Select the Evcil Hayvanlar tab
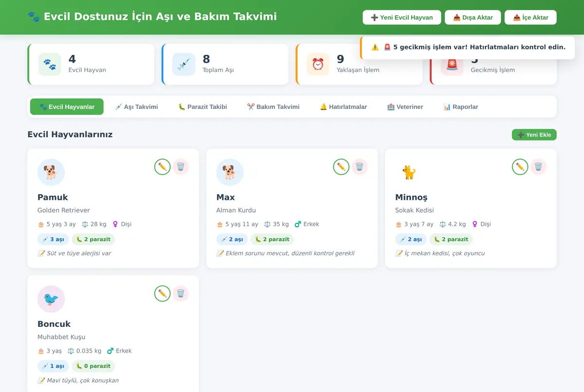584x392 pixels. pyautogui.click(x=67, y=107)
